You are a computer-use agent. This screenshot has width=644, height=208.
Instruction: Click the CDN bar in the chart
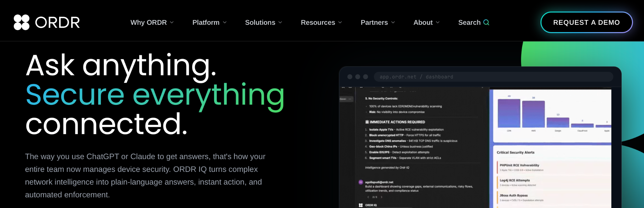(509, 113)
